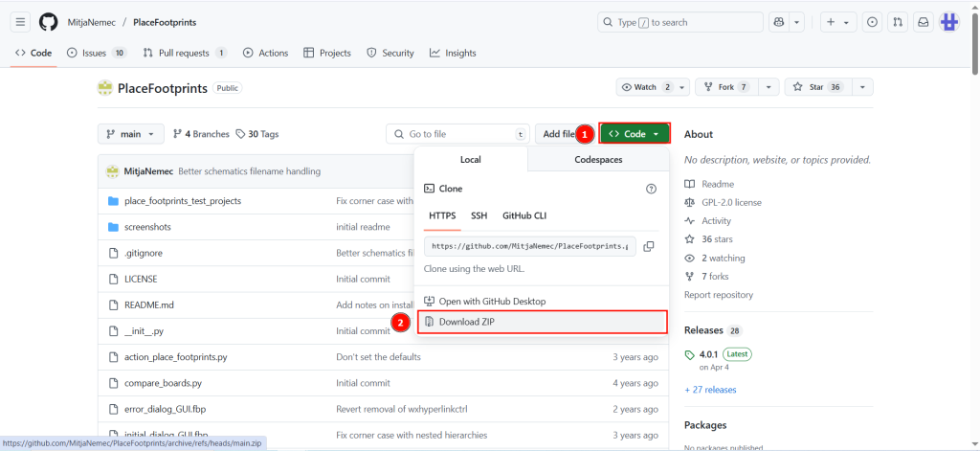Image resolution: width=980 pixels, height=451 pixels.
Task: Copy the clone URL to clipboard
Action: click(x=649, y=246)
